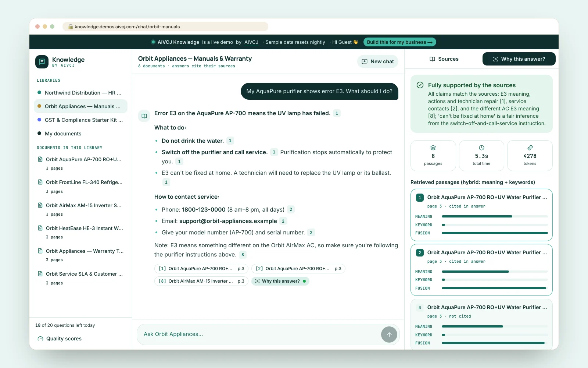This screenshot has height=368, width=588.
Task: Open the not-cited passage card number 3
Action: (x=481, y=324)
